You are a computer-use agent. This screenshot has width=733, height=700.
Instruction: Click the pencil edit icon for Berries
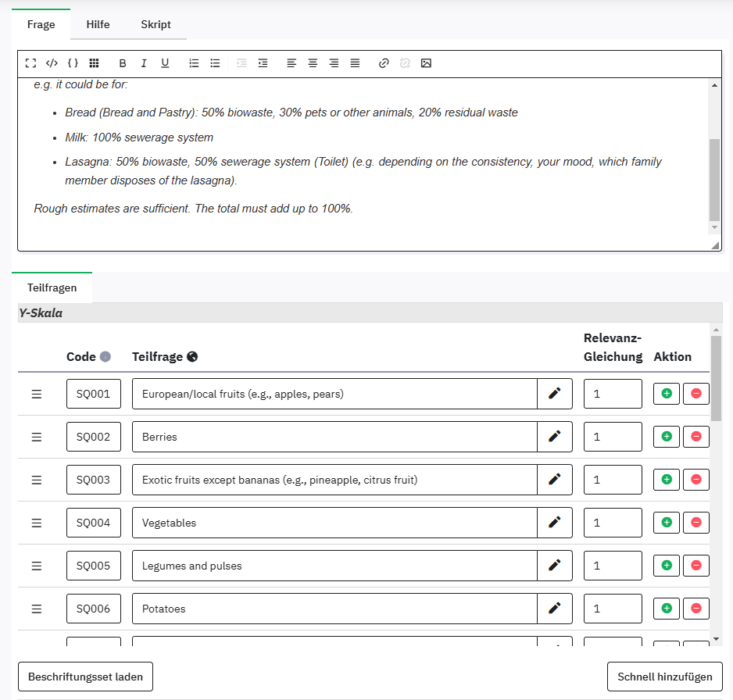(x=555, y=437)
